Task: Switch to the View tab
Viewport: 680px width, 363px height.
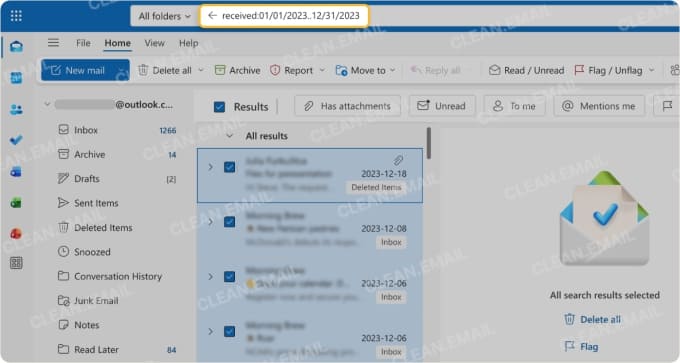Action: pos(154,43)
